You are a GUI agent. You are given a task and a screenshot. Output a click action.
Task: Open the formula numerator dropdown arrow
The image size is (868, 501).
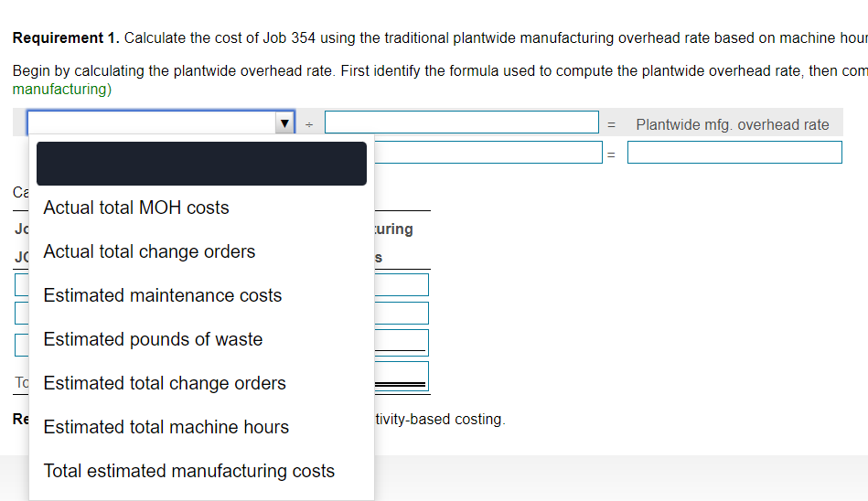pyautogui.click(x=284, y=123)
